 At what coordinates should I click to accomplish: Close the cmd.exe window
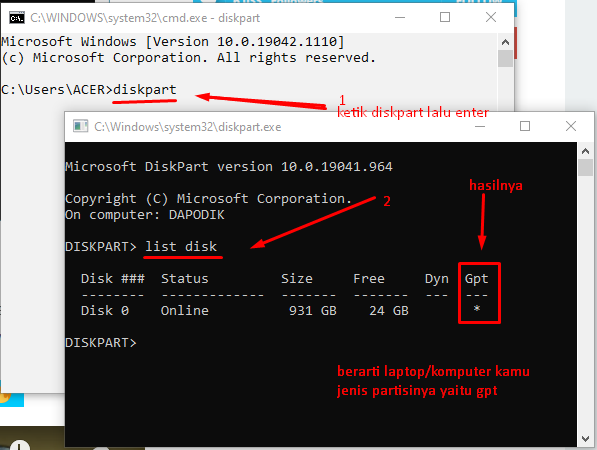click(x=491, y=18)
